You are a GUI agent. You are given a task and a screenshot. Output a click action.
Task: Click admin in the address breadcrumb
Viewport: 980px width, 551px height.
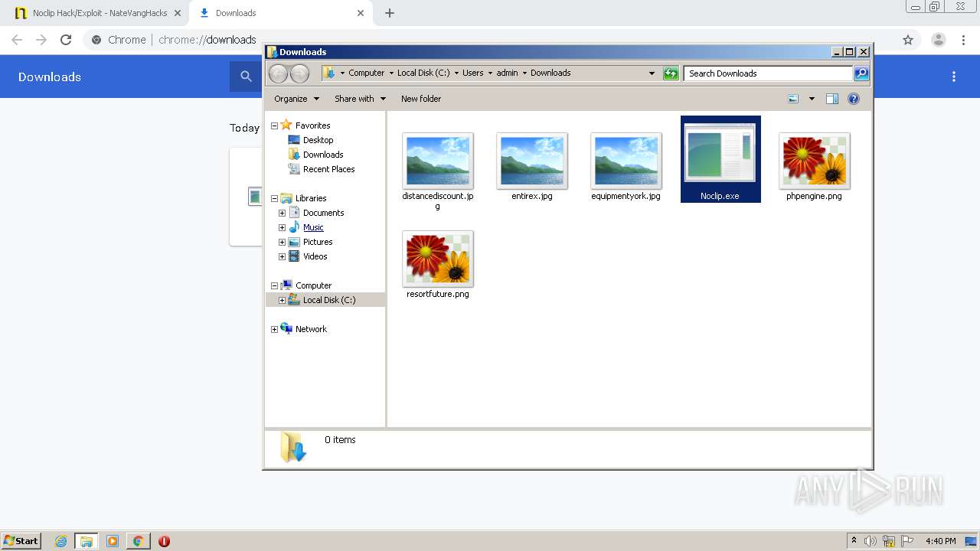pos(507,73)
